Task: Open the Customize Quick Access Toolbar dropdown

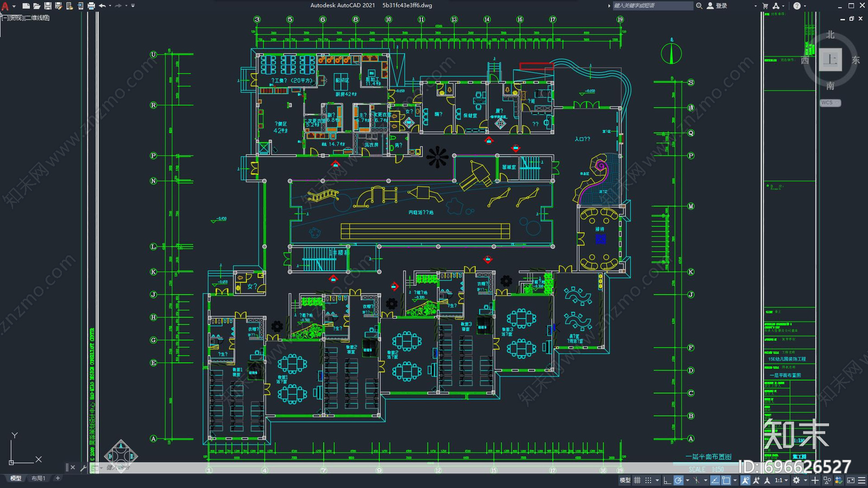Action: pyautogui.click(x=133, y=6)
